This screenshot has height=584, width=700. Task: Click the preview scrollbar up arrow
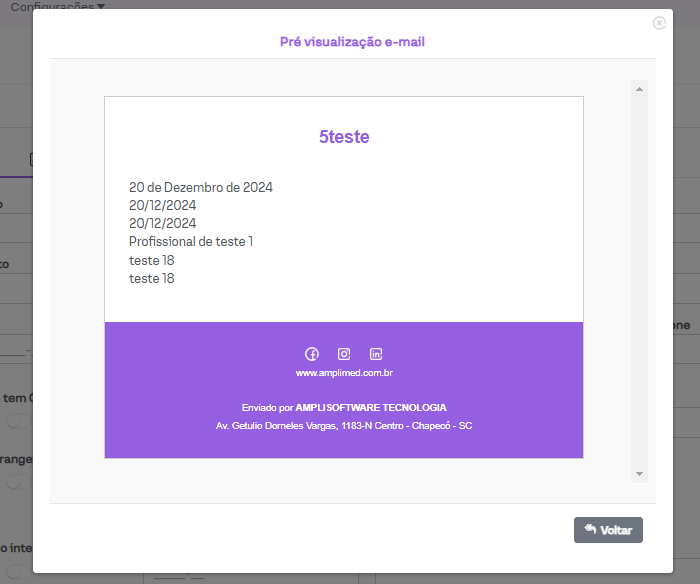639,89
